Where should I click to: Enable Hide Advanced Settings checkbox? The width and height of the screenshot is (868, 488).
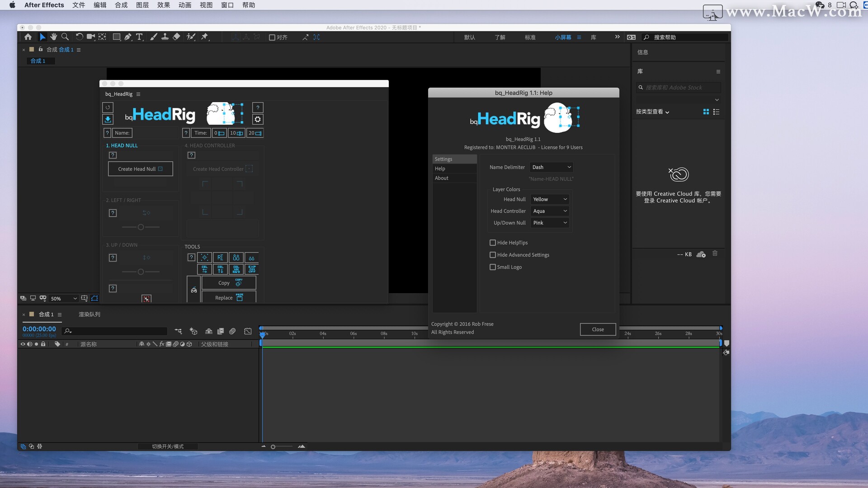tap(493, 255)
